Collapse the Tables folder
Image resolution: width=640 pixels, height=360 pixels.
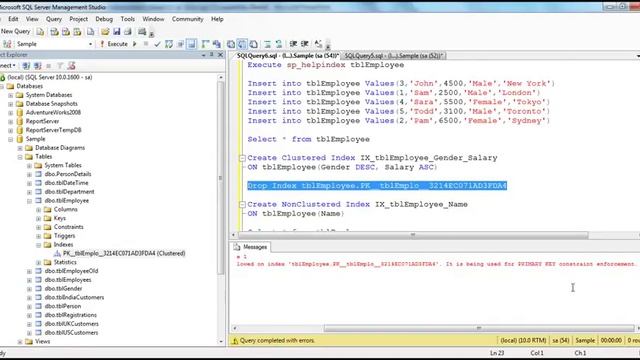(x=20, y=157)
